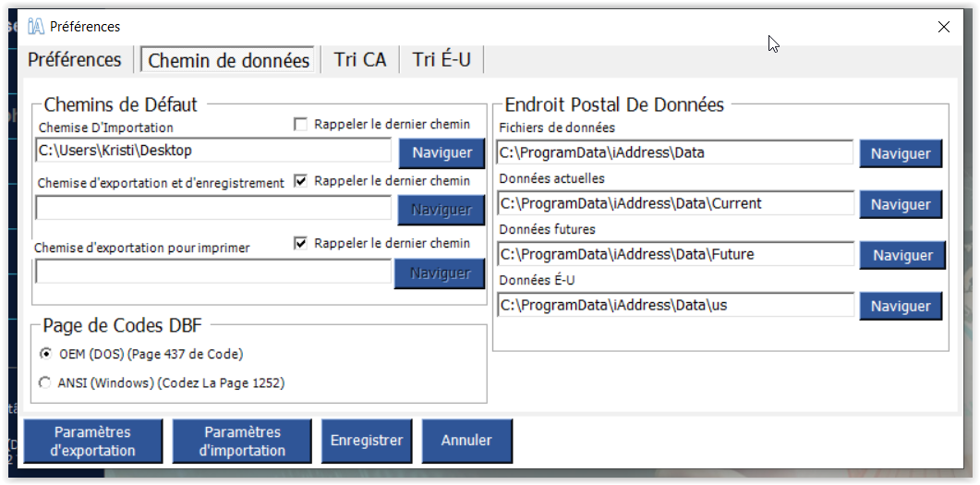This screenshot has height=485, width=980.
Task: Click Naviguer next to Chemise D'Importation path
Action: (x=442, y=152)
